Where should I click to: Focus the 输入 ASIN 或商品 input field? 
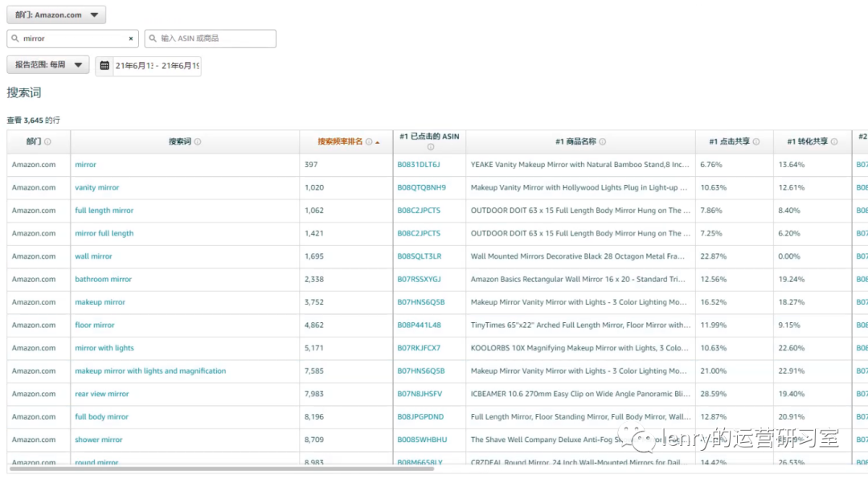click(211, 39)
